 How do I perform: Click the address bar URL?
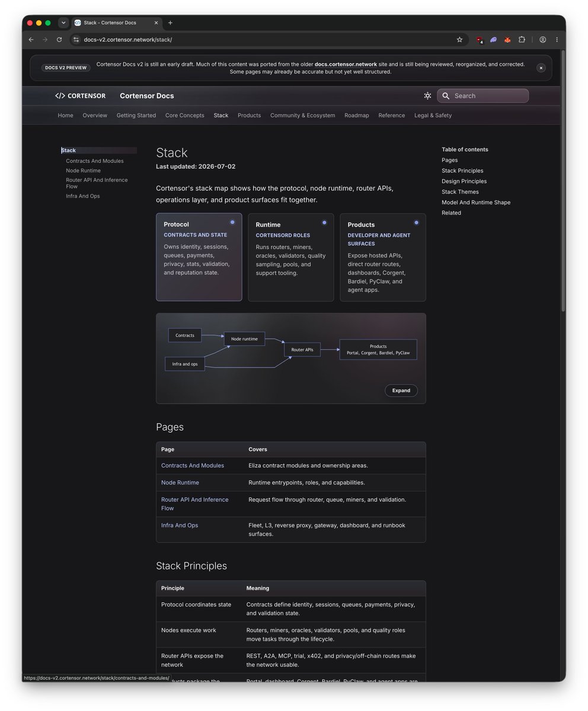click(128, 40)
